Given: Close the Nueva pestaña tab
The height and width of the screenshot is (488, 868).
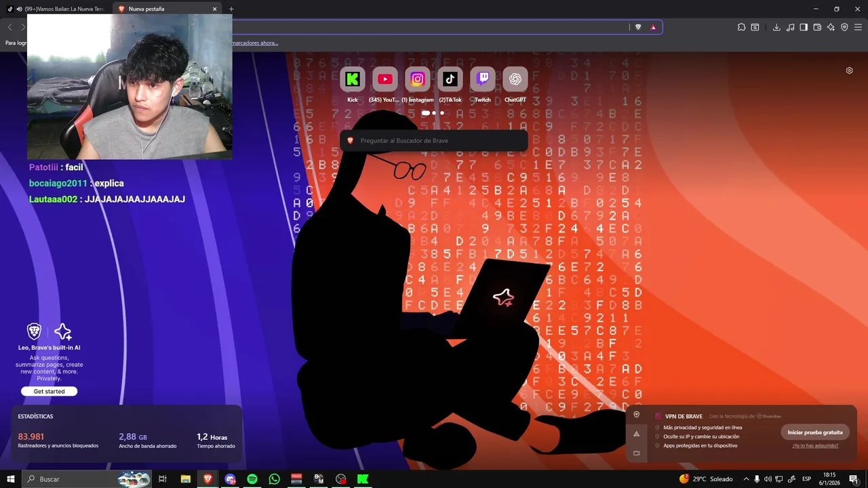Looking at the screenshot, I should coord(215,9).
